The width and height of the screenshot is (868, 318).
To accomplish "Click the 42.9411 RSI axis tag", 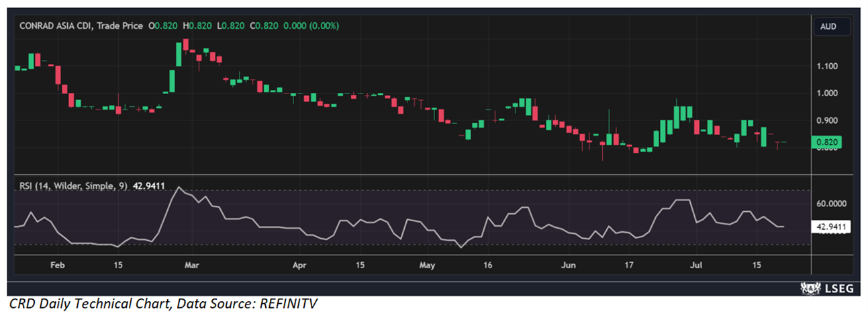I will pos(832,227).
